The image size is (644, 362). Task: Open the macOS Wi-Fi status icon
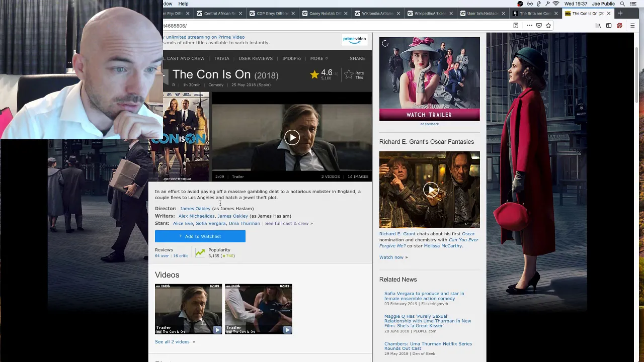point(556,4)
